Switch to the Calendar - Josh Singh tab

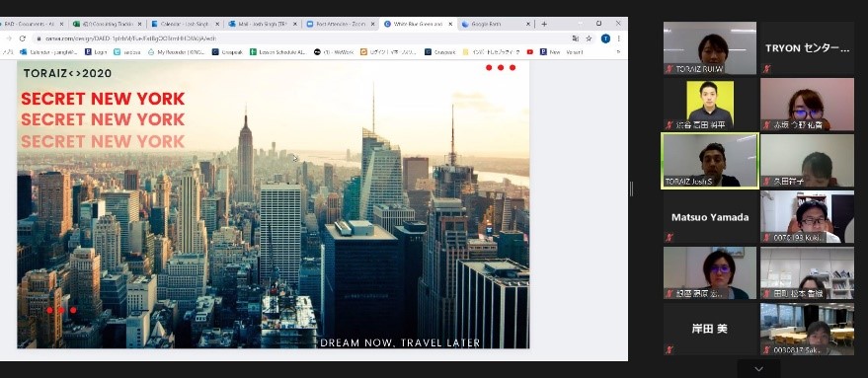[185, 25]
